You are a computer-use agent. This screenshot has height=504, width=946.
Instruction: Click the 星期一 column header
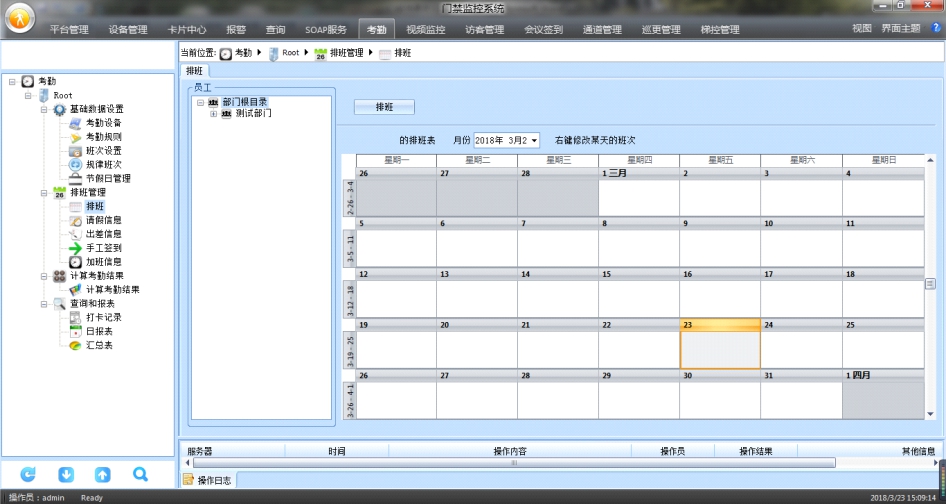coord(396,160)
